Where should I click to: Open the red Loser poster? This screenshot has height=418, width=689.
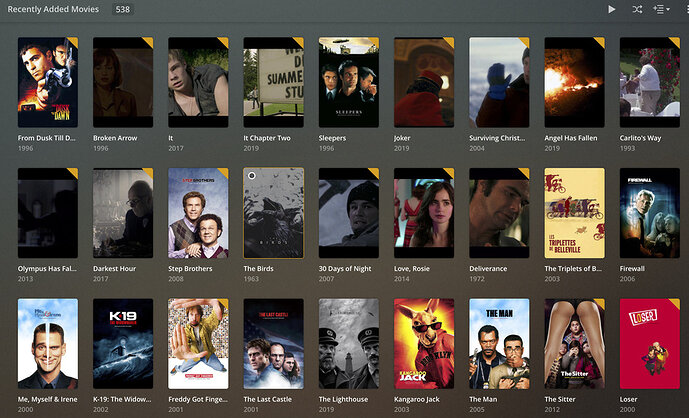649,344
